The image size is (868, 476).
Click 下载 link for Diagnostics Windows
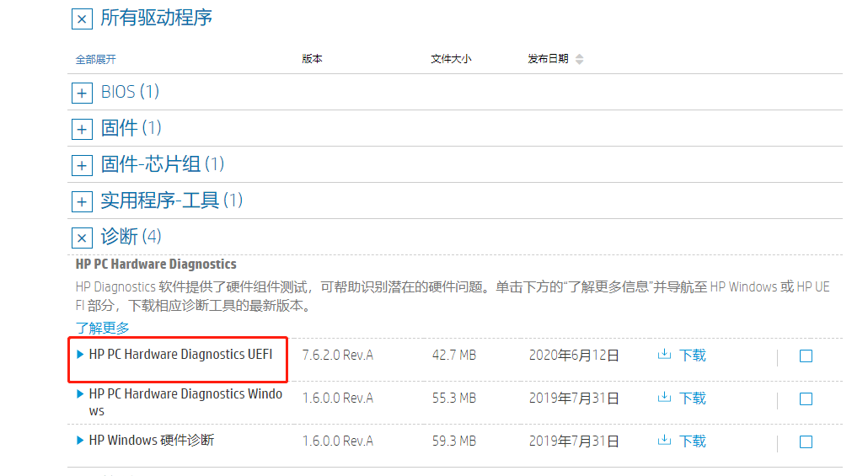(693, 398)
